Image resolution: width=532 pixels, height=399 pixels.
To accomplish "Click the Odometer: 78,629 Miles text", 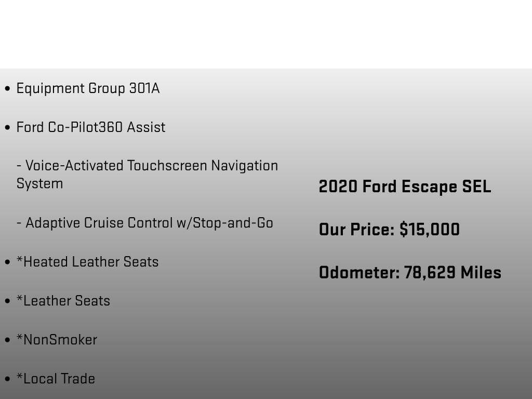I will point(410,272).
